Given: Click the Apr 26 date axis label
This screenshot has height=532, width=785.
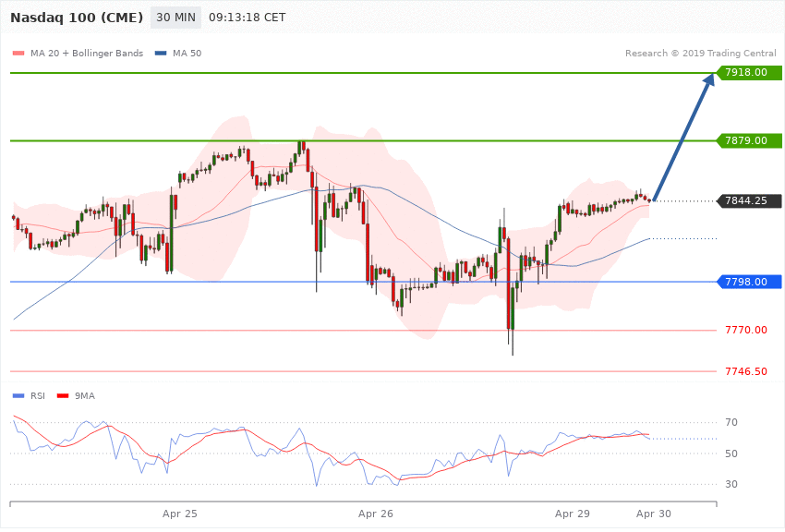Looking at the screenshot, I should 376,514.
